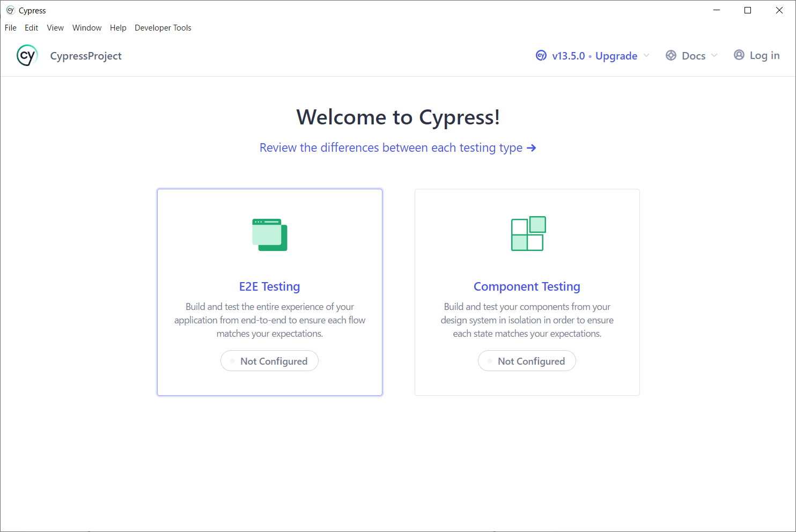Click the arrow after the review differences link
The image size is (796, 532).
coord(532,148)
